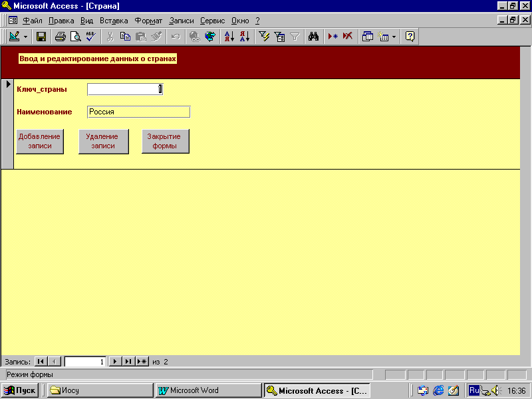Screen dimensions: 532x399
Task: Click the quick launch notepad icon
Action: click(454, 390)
